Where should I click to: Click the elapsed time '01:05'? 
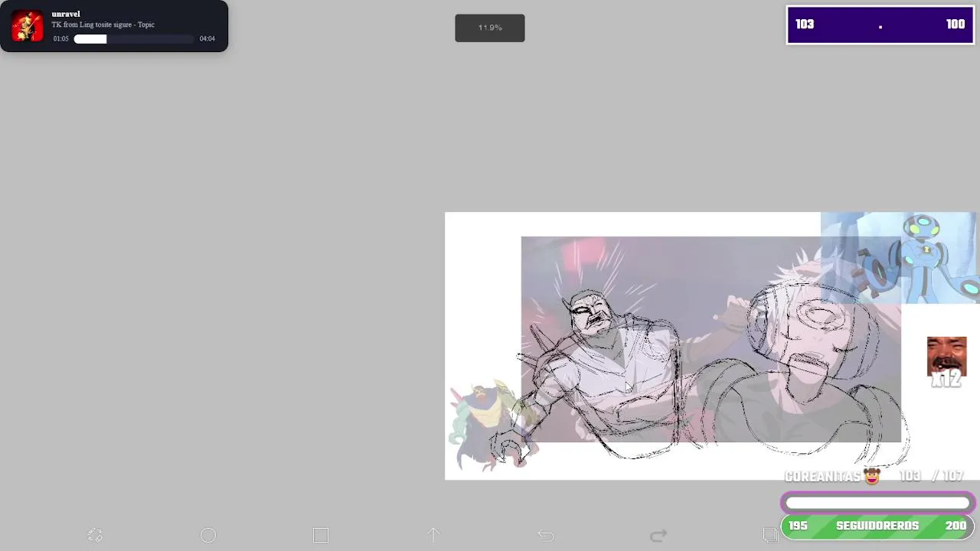click(60, 38)
